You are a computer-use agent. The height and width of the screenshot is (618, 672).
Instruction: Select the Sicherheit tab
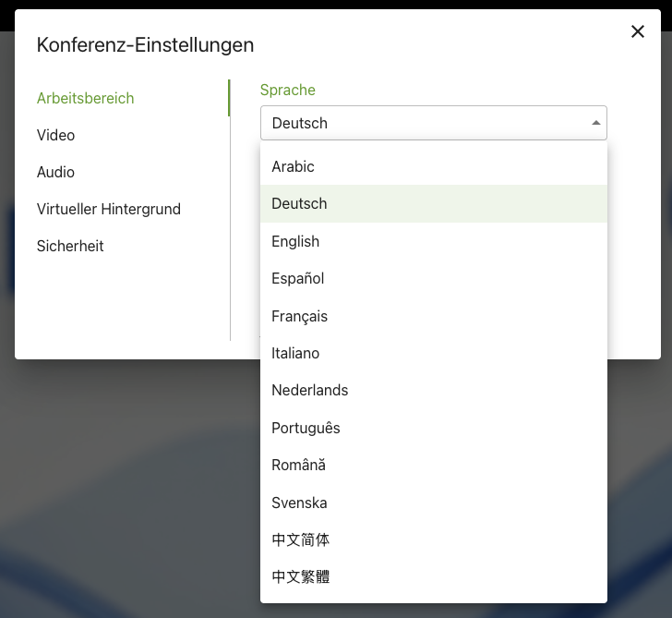pos(70,246)
